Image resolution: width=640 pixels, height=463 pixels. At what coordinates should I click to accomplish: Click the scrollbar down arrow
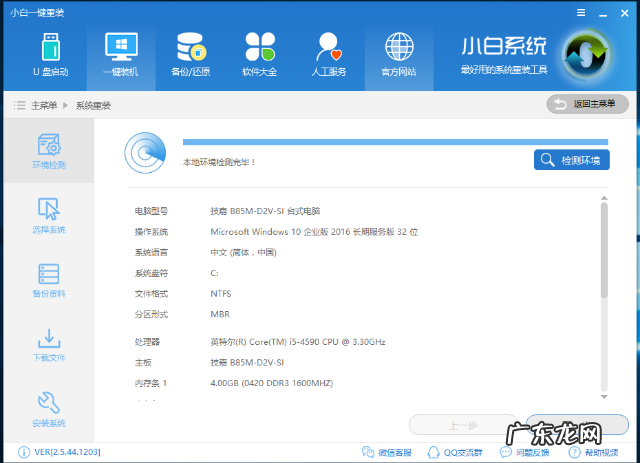tap(604, 397)
